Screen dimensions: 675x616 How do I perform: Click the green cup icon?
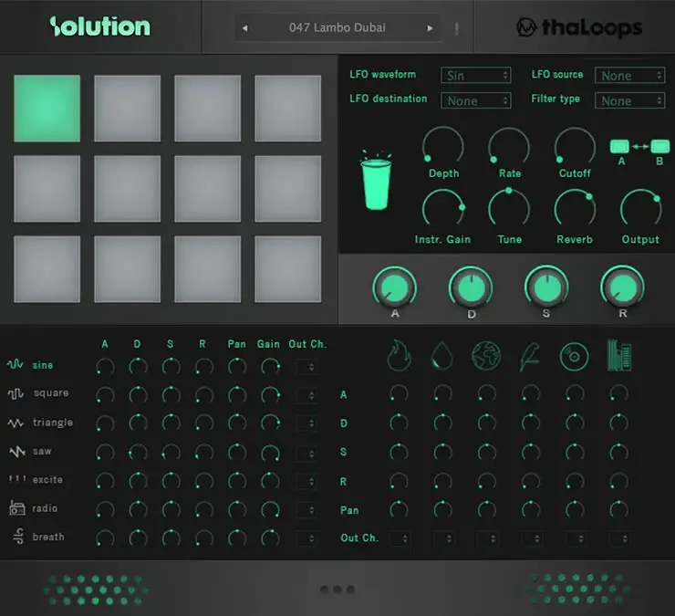tap(376, 181)
